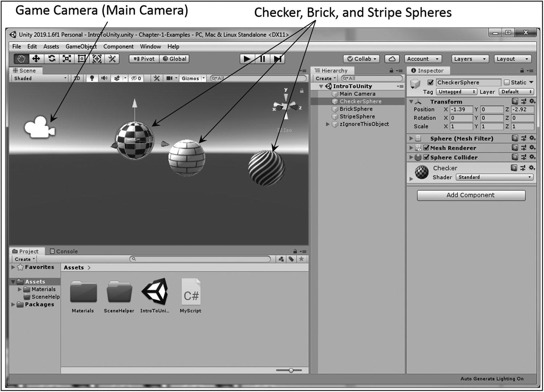
Task: Enable the Static checkbox
Action: 507,82
